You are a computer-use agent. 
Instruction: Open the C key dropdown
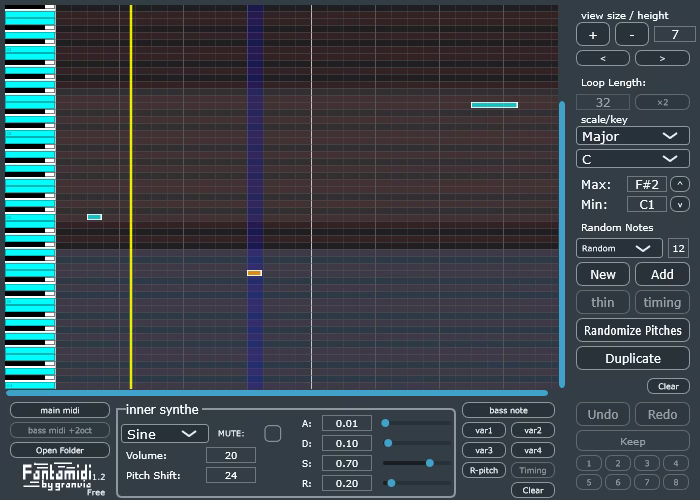click(633, 159)
